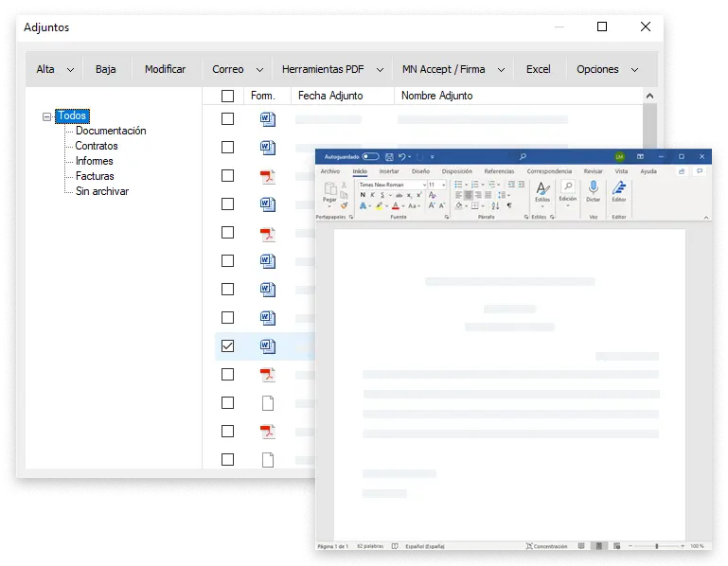
Task: Click the zoom slider in Word status bar
Action: [657, 546]
